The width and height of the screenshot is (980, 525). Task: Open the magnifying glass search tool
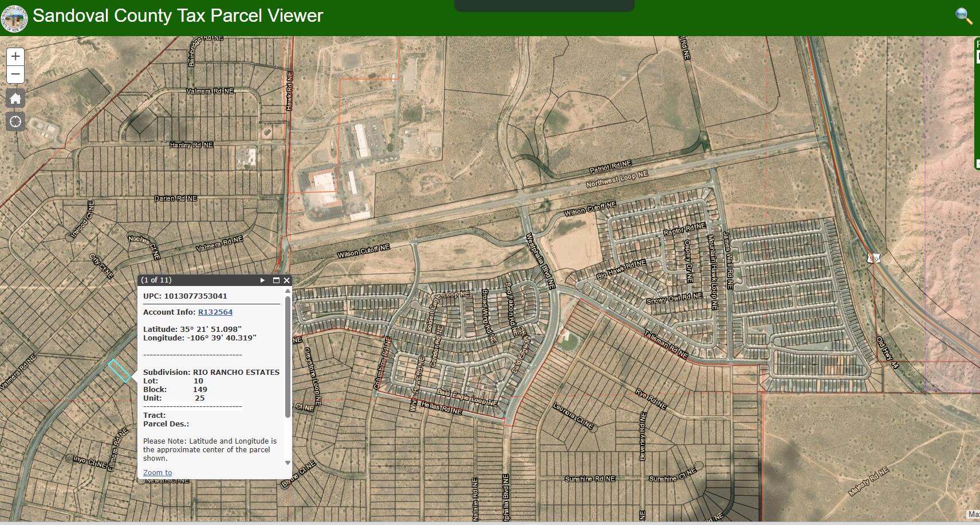(964, 16)
